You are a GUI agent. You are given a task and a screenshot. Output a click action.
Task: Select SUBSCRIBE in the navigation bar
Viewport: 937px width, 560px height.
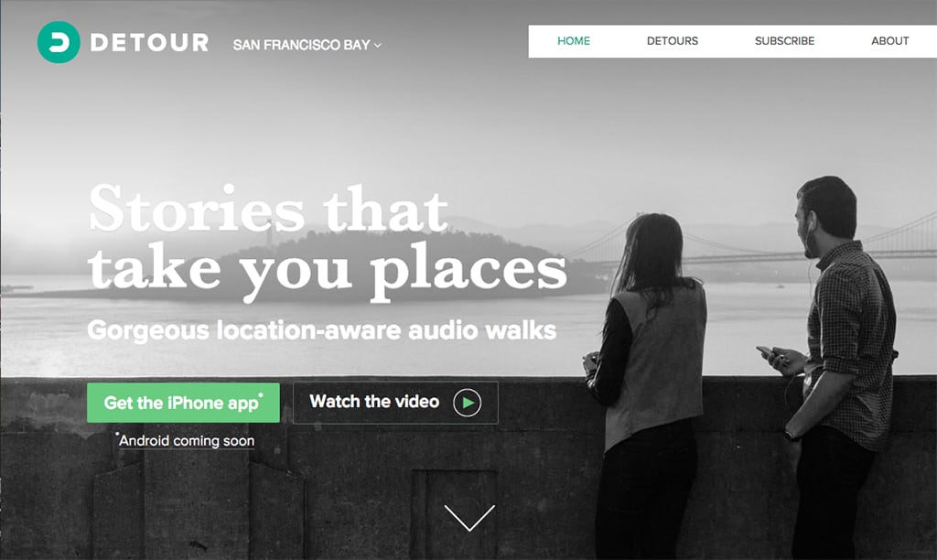coord(784,41)
